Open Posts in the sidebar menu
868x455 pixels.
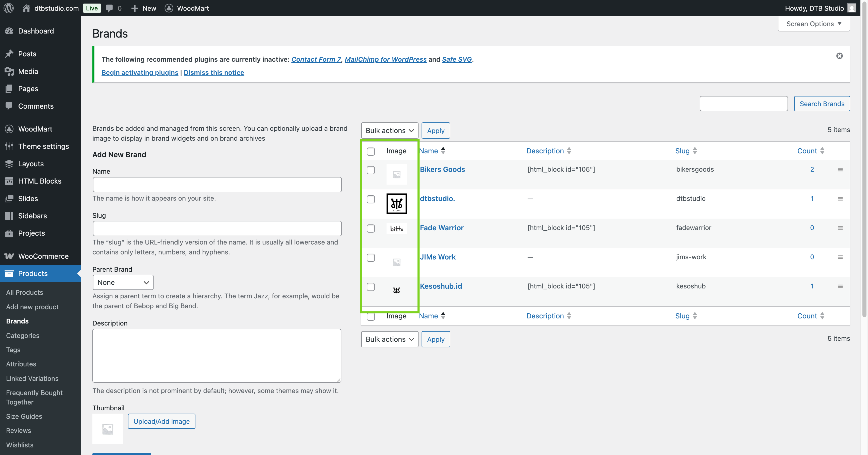[40, 54]
